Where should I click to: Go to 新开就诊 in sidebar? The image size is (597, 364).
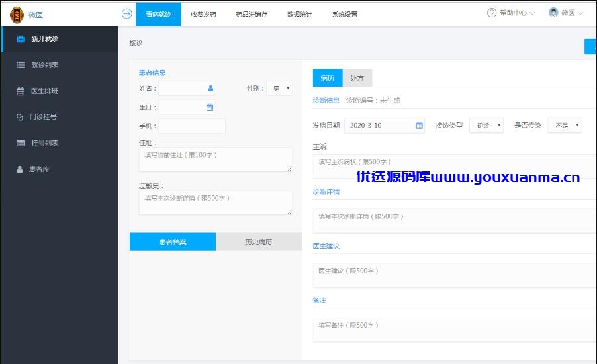[x=60, y=39]
